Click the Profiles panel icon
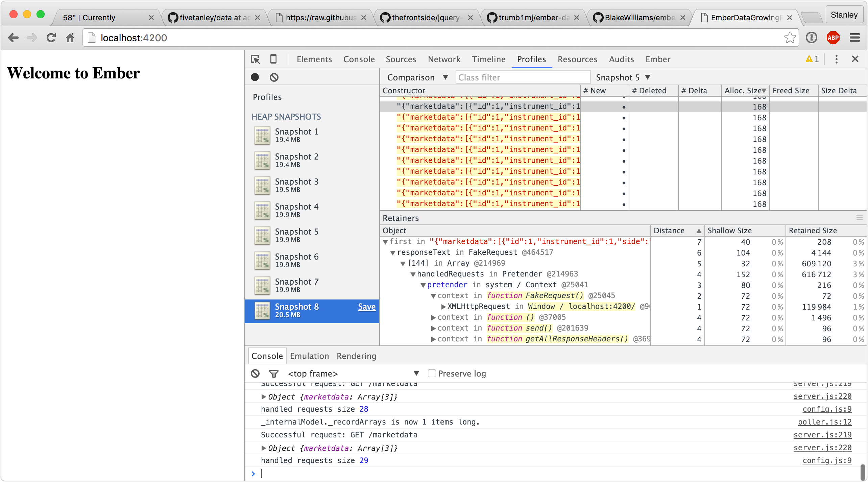 point(530,59)
